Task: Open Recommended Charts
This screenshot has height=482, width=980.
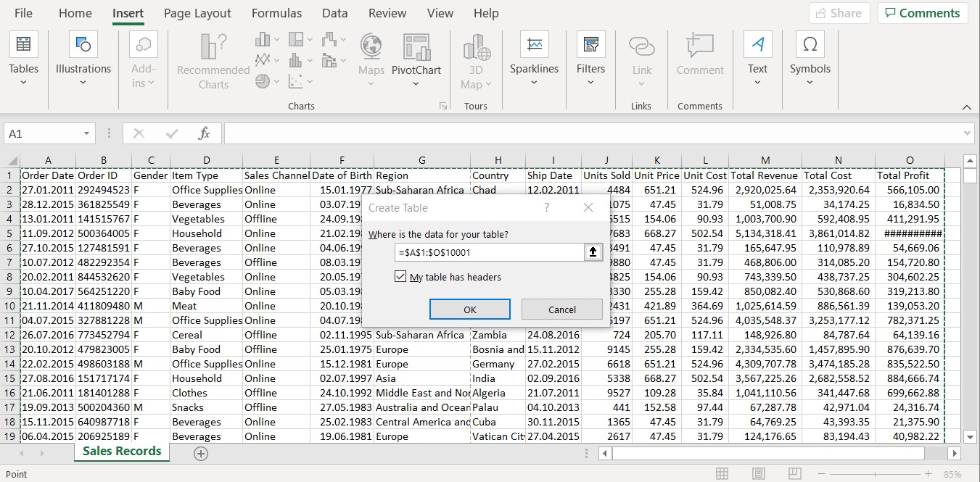Action: click(x=211, y=58)
